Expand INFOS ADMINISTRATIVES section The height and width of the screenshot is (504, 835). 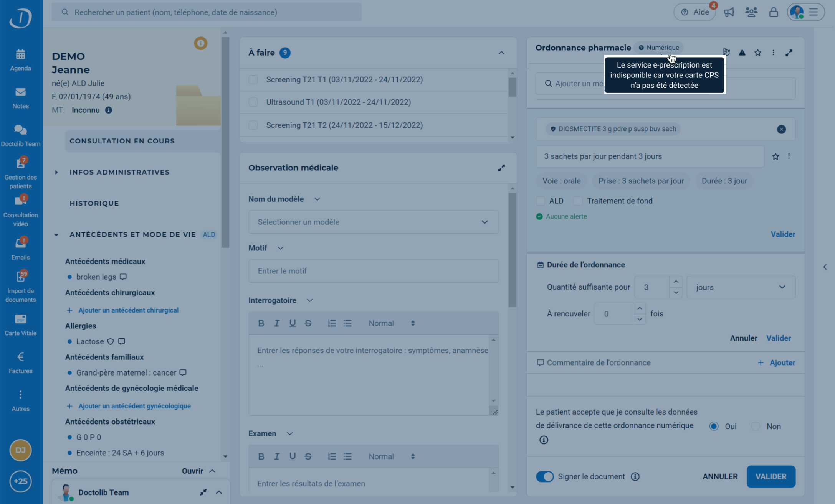tap(119, 172)
